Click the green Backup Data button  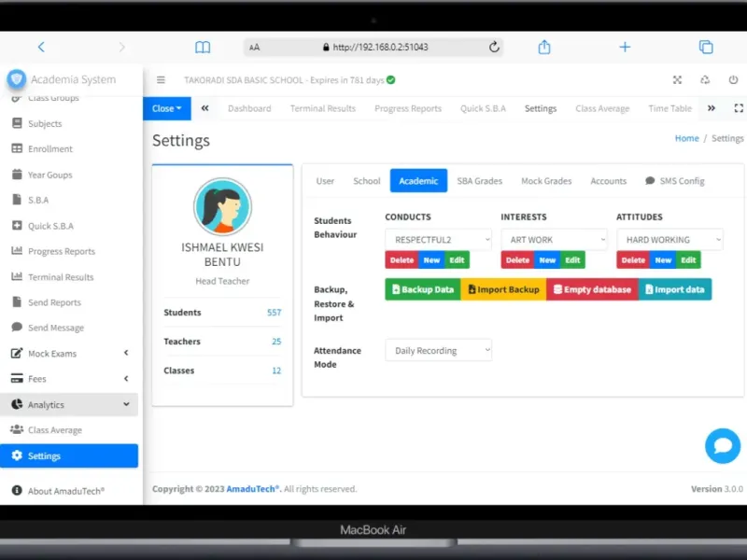pyautogui.click(x=423, y=289)
